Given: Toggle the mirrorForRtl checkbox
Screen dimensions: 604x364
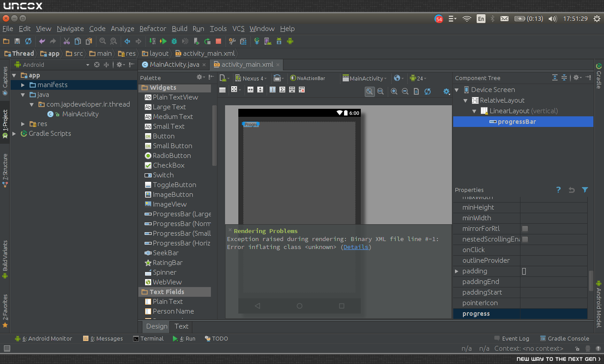Looking at the screenshot, I should (525, 229).
